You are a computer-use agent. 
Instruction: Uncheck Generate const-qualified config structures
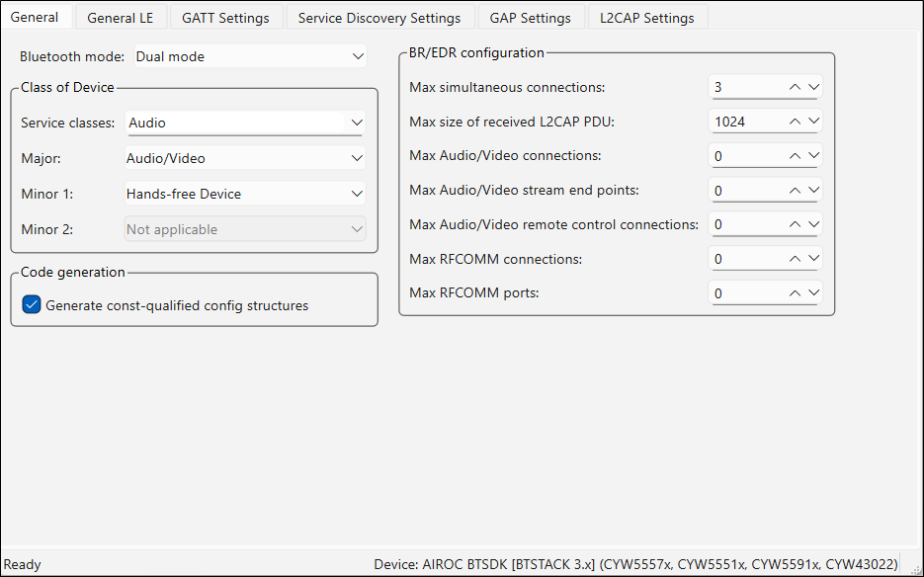[32, 305]
